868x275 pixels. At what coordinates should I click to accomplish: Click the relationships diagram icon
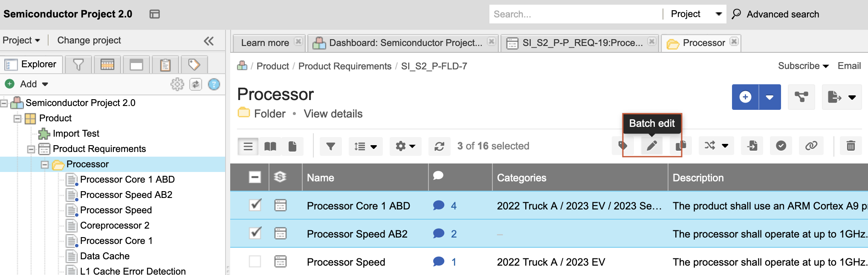click(801, 97)
